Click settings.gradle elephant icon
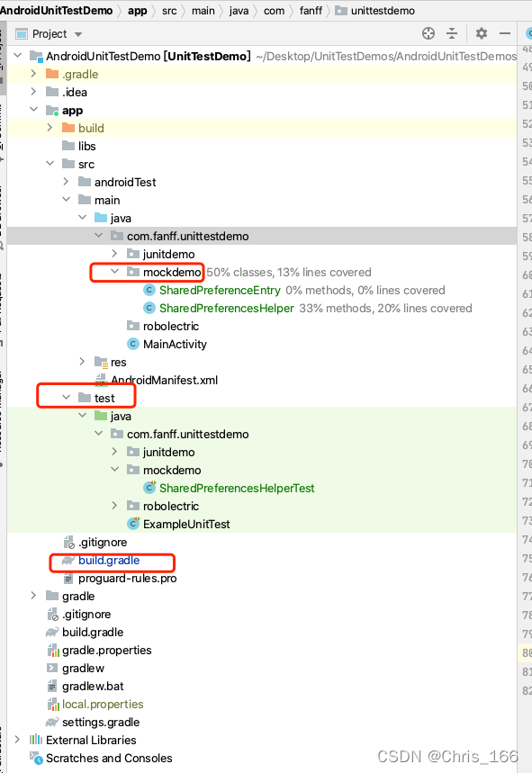 pyautogui.click(x=52, y=723)
